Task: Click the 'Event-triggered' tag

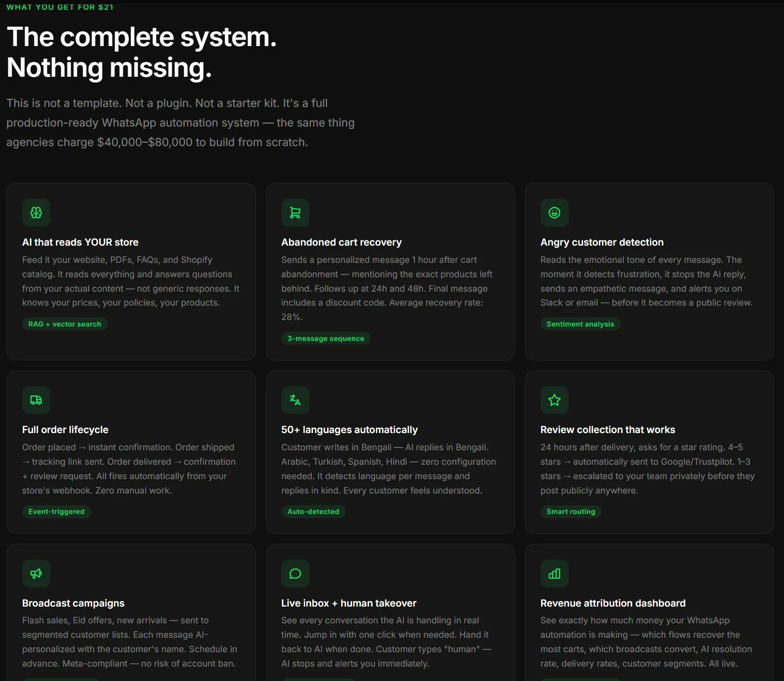Action: [x=56, y=511]
